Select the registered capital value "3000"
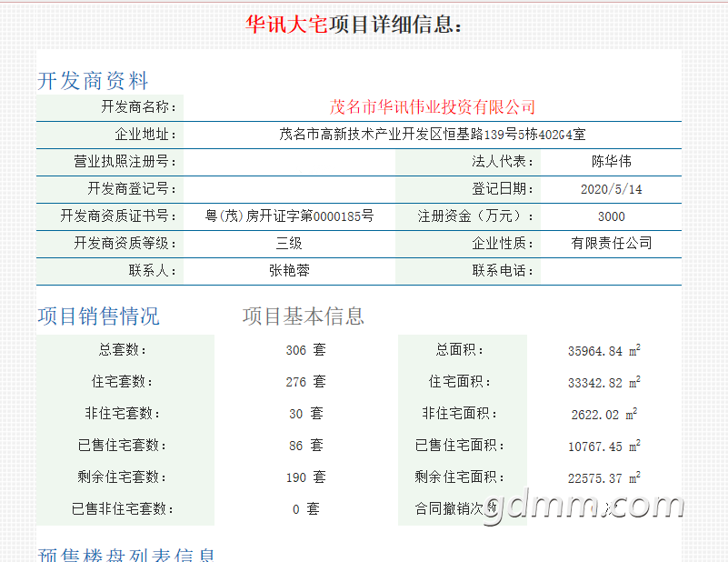This screenshot has width=728, height=562. 612,216
